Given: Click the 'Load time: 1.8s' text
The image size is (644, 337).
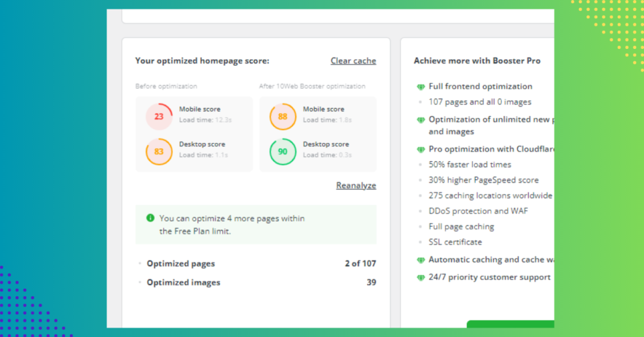Looking at the screenshot, I should 327,120.
